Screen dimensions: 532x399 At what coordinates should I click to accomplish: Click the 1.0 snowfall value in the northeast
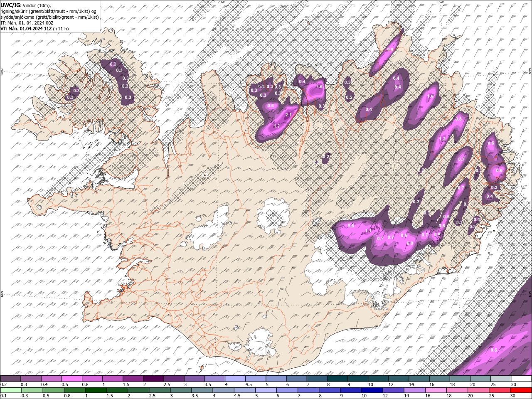click(430, 96)
